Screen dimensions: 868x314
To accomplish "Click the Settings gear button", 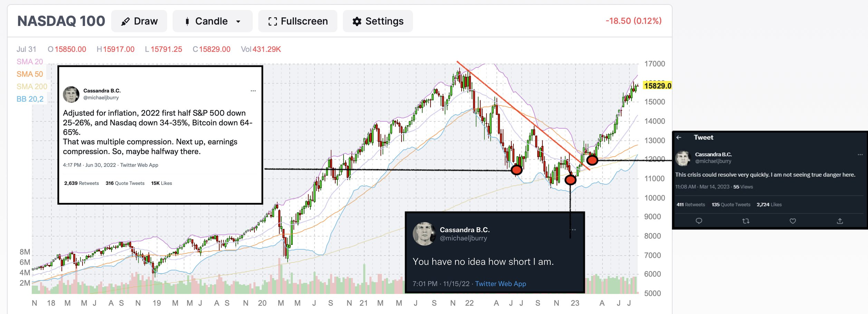I will click(x=378, y=21).
